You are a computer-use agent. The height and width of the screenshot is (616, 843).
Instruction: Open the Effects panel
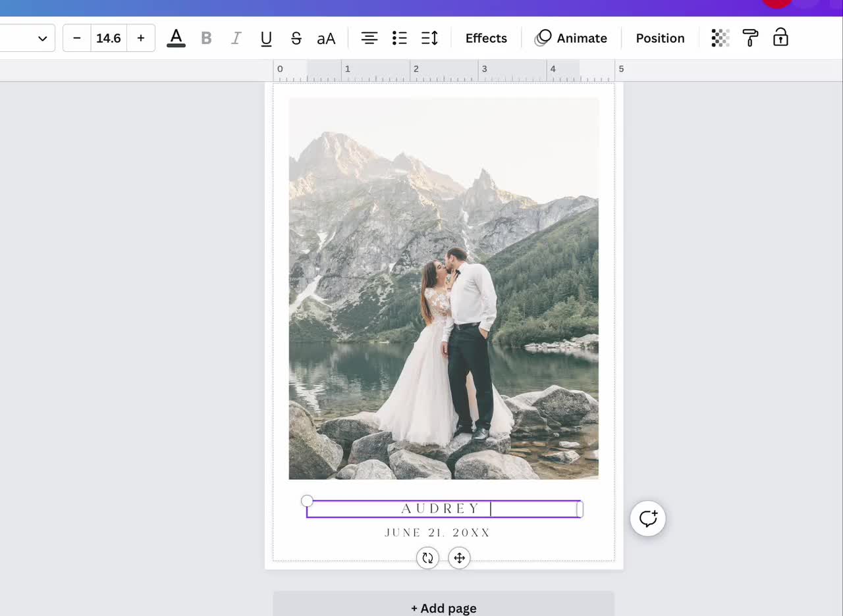tap(486, 38)
